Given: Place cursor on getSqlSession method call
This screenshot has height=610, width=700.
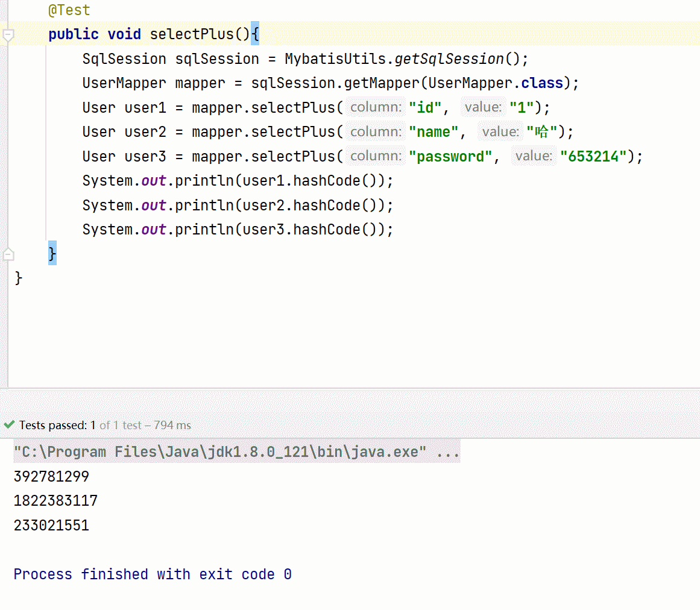Looking at the screenshot, I should [449, 59].
